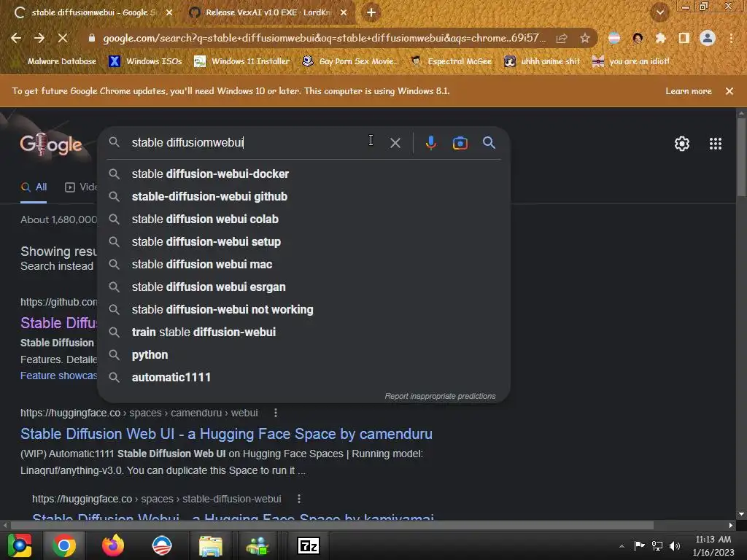Open the Malware Database bookmark
The height and width of the screenshot is (560, 747).
61,61
